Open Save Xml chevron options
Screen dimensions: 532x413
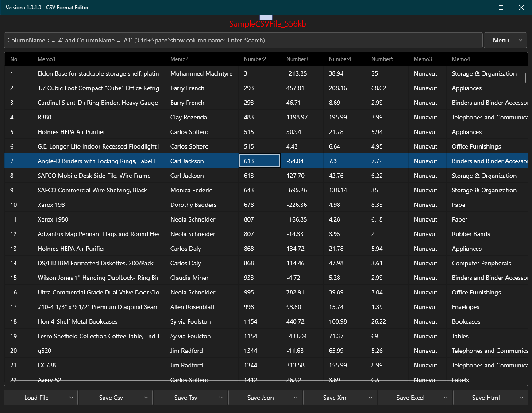[370, 398]
